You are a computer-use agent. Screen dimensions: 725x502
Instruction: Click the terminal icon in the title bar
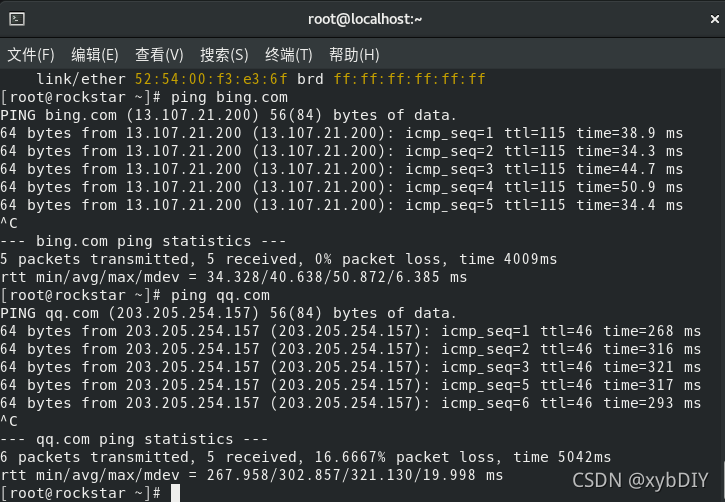point(16,19)
